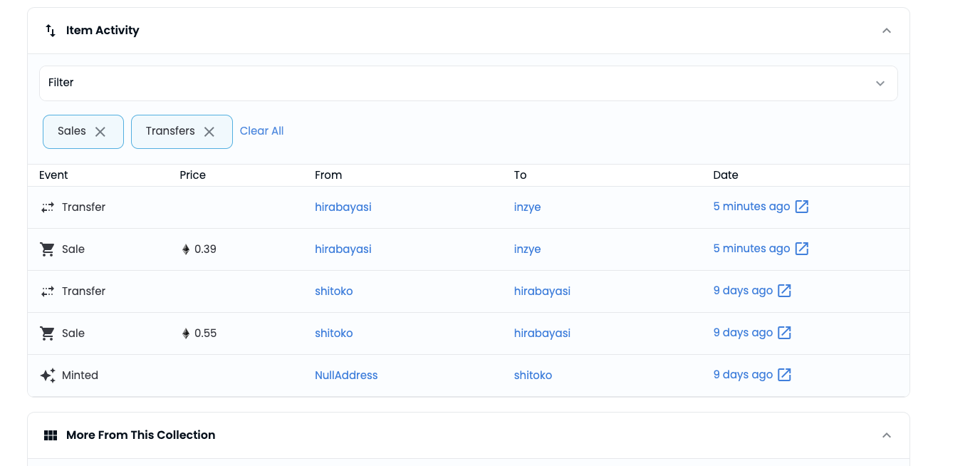
Task: Click the Item Activity arrows icon
Action: coord(51,31)
